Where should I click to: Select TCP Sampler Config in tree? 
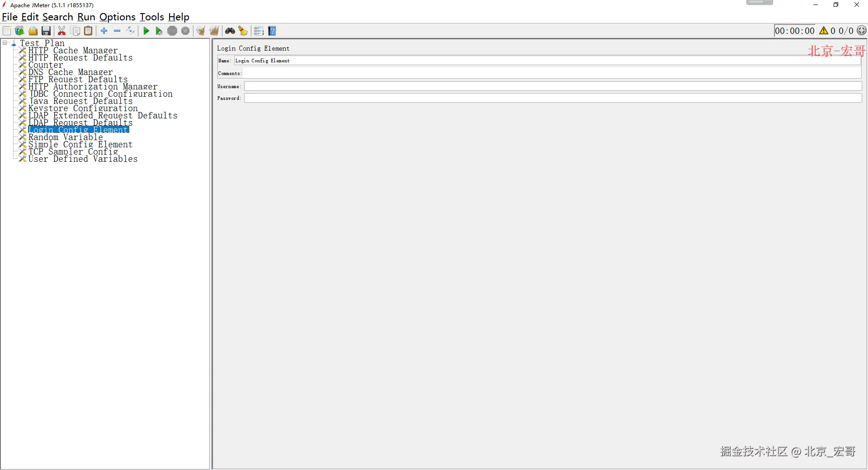tap(73, 151)
